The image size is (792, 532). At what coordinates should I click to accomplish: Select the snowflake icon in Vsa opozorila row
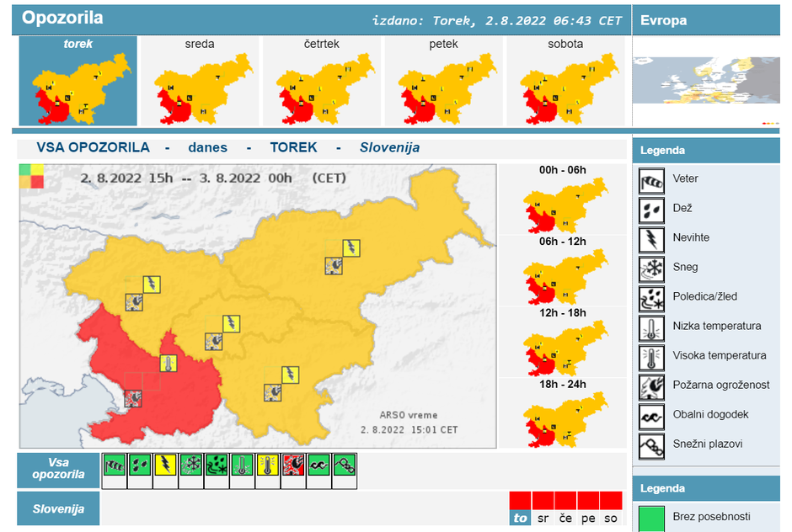point(191,466)
